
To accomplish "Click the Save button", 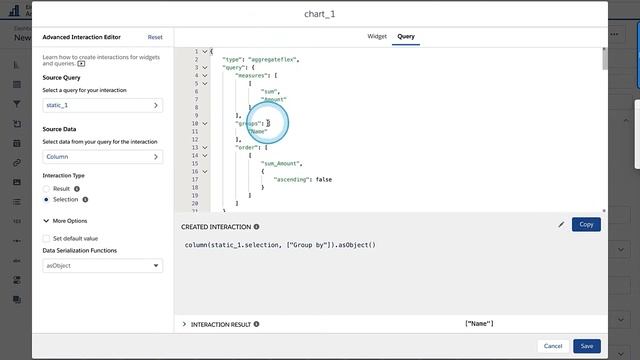I will click(x=587, y=346).
